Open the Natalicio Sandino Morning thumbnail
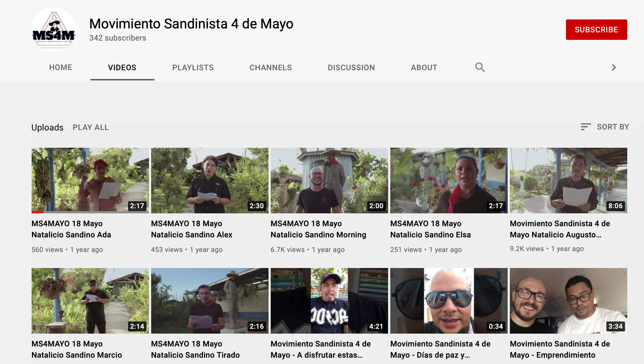Image resolution: width=644 pixels, height=364 pixels. (329, 180)
